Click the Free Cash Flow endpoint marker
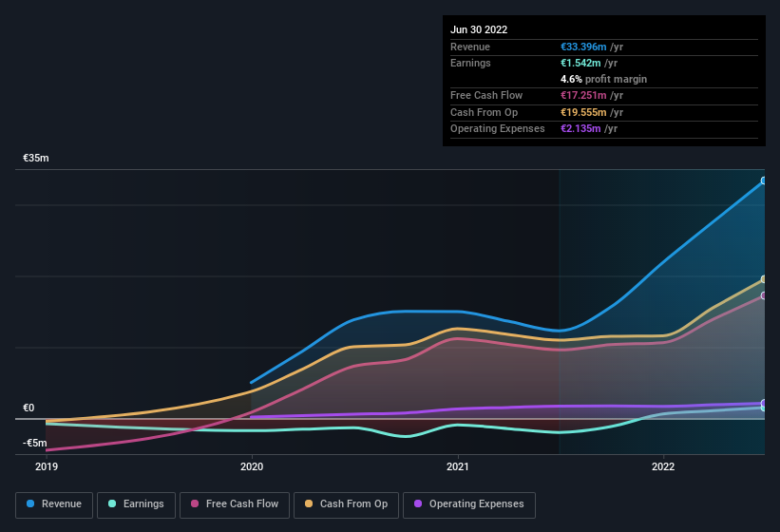 (x=764, y=295)
